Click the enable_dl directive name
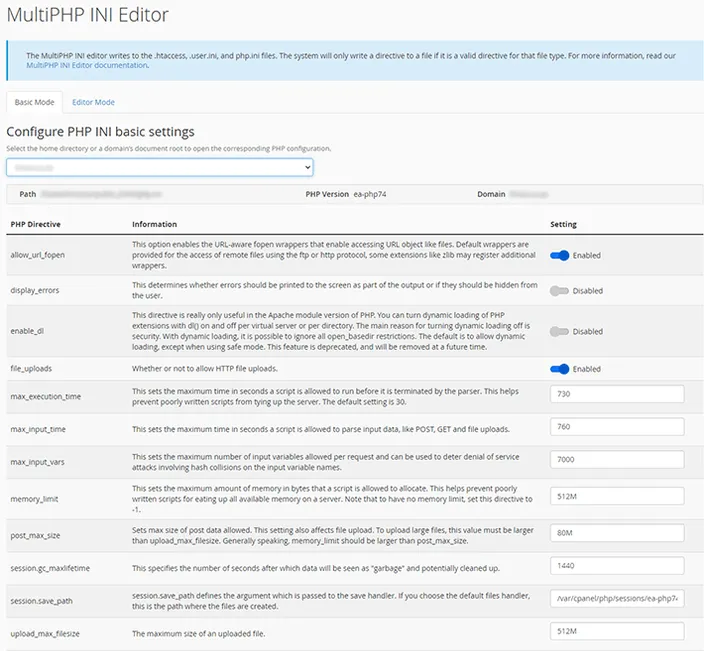The width and height of the screenshot is (704, 651). (x=27, y=331)
